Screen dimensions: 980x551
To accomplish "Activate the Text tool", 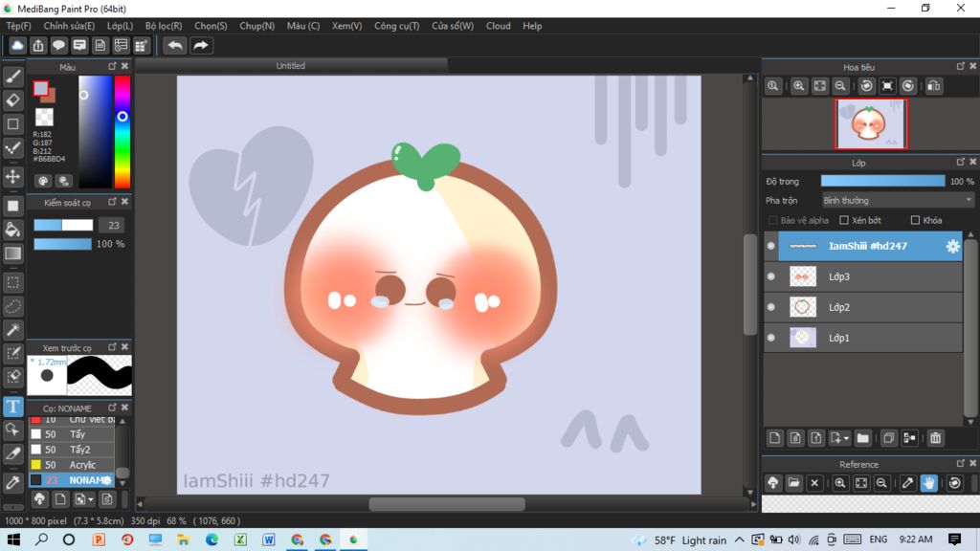I will pos(13,407).
